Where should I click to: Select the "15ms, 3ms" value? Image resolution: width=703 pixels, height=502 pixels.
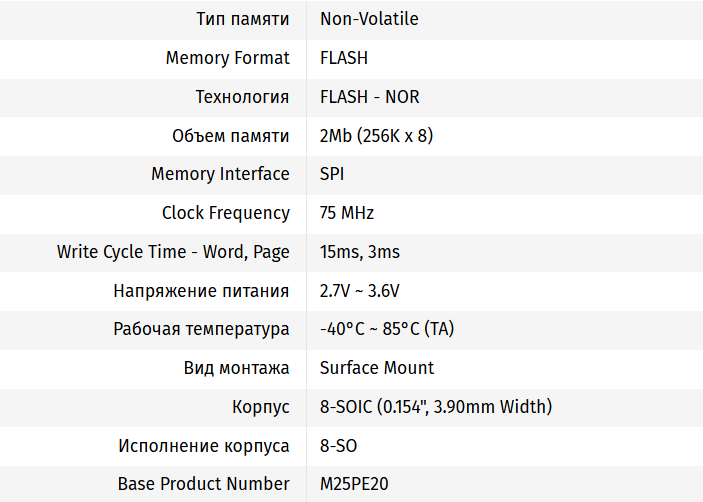pos(360,252)
